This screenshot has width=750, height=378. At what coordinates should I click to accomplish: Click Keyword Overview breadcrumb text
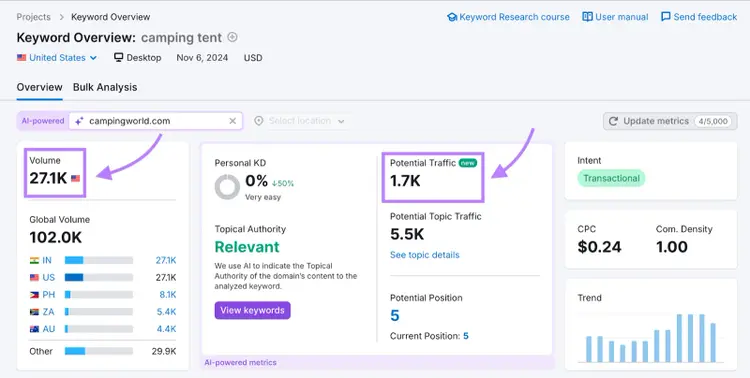pos(110,17)
